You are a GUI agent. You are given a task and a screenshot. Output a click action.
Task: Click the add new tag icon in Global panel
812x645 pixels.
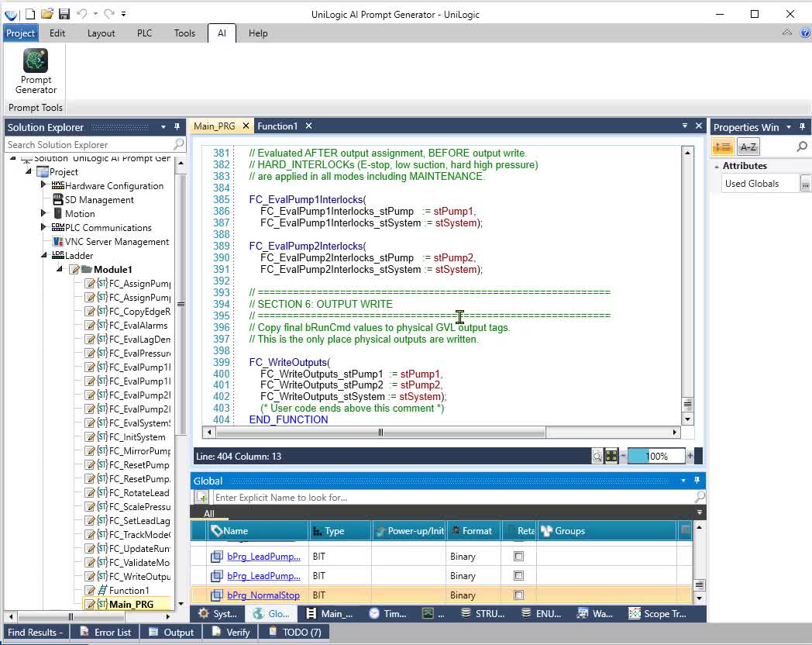click(202, 498)
